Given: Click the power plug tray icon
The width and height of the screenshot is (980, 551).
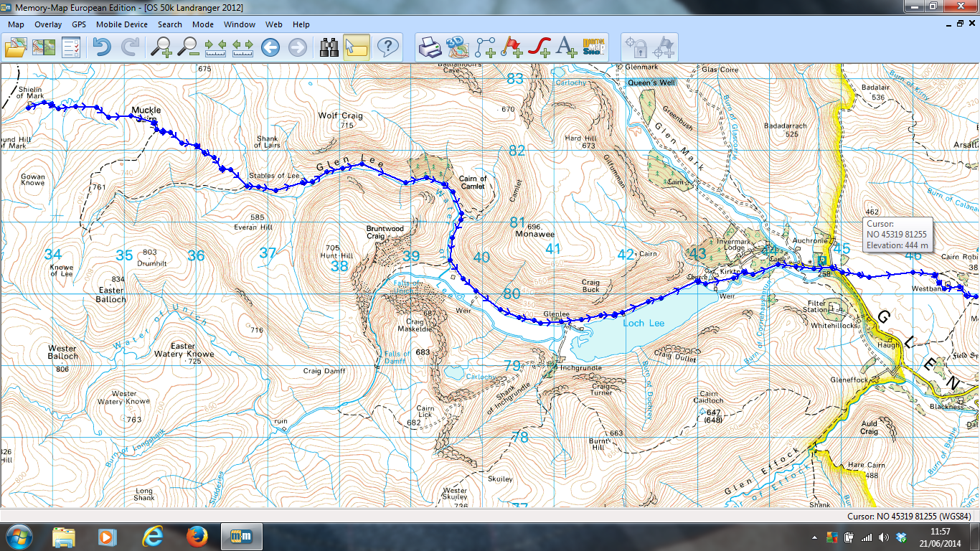Looking at the screenshot, I should (849, 537).
